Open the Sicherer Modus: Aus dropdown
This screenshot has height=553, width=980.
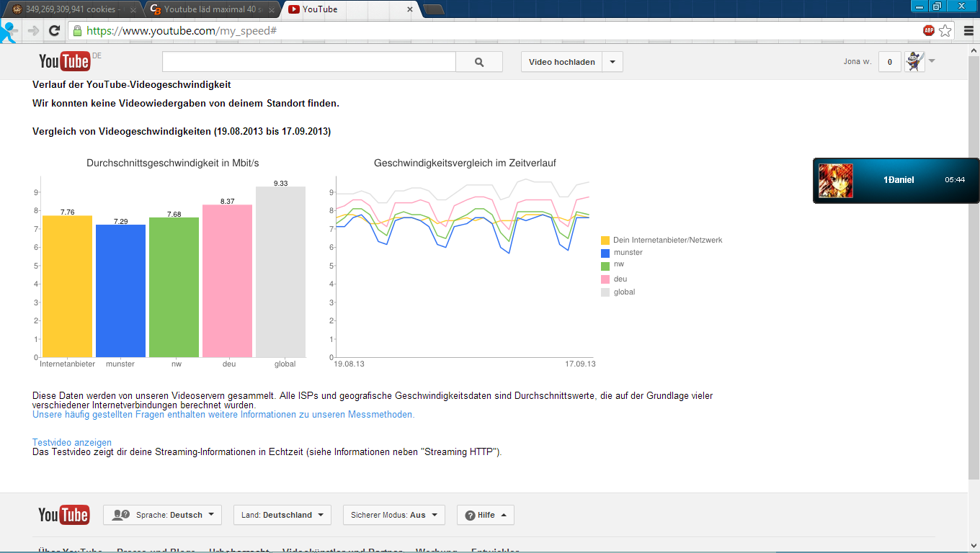pyautogui.click(x=394, y=515)
